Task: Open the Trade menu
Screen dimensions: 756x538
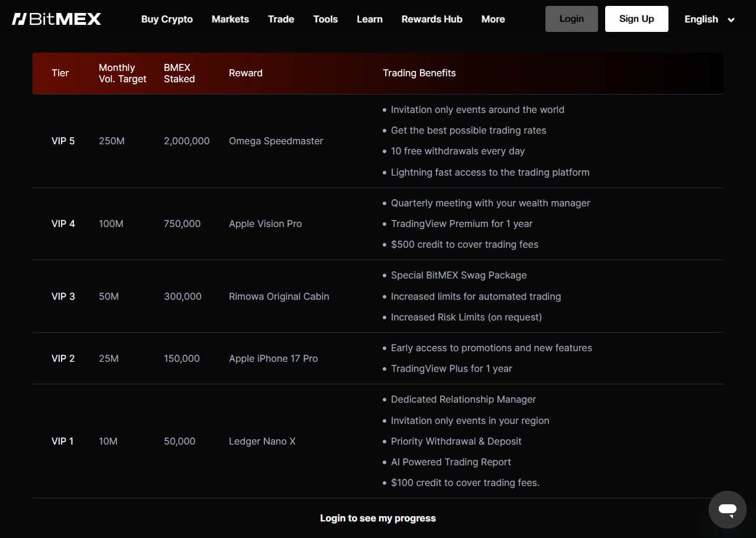Action: pos(281,19)
